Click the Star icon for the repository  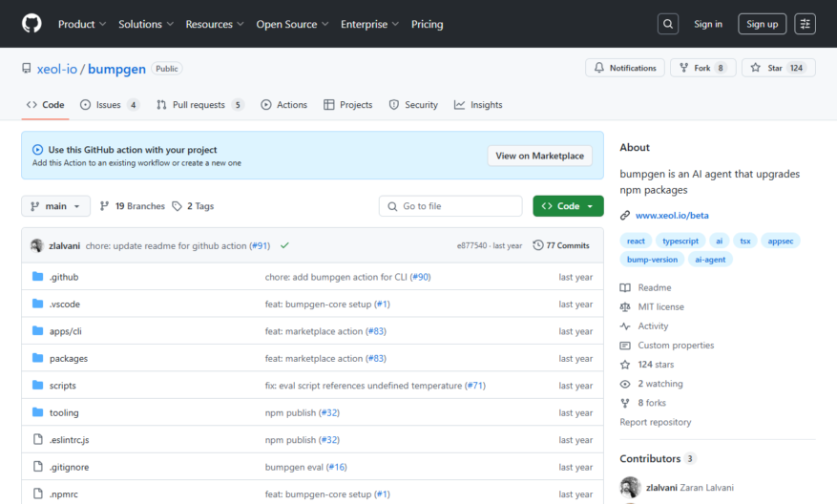pos(755,68)
